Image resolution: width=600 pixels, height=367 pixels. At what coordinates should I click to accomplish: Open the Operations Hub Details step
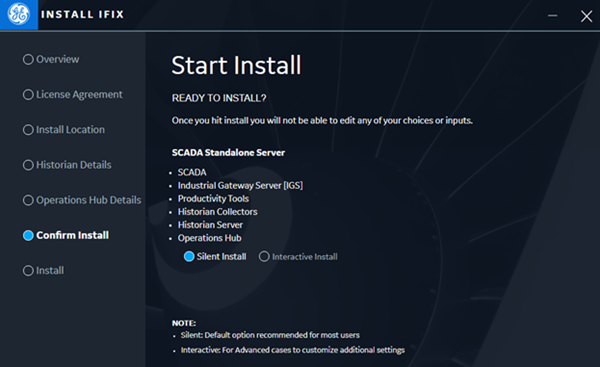pyautogui.click(x=82, y=200)
